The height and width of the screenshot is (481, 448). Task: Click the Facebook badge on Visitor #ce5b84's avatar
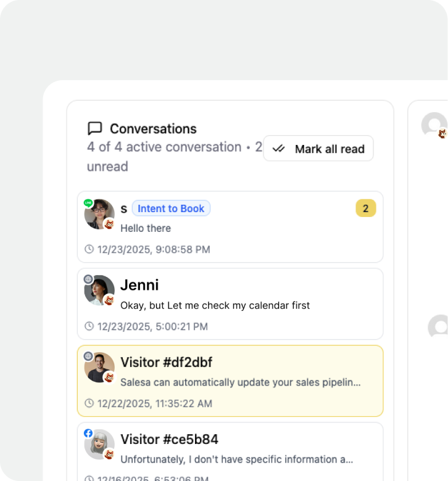pyautogui.click(x=88, y=434)
